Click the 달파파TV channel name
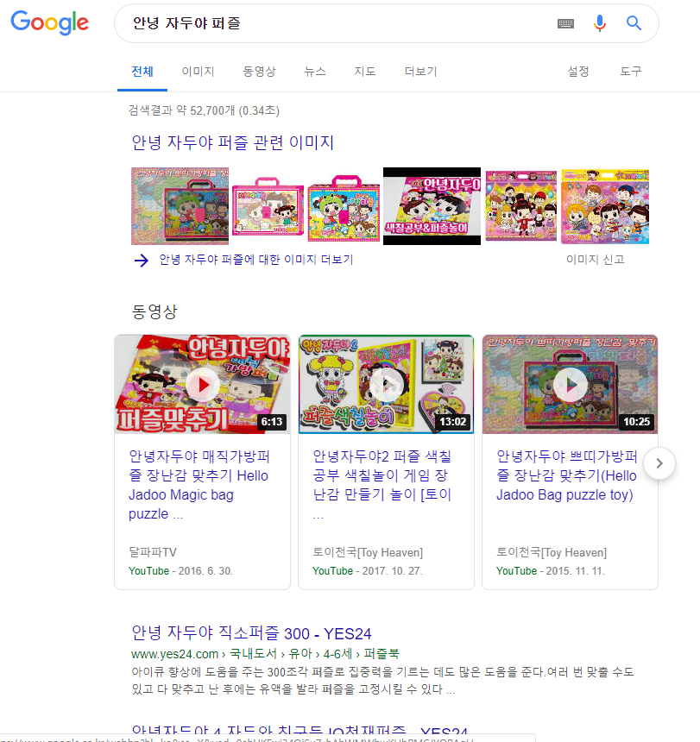 (x=153, y=552)
